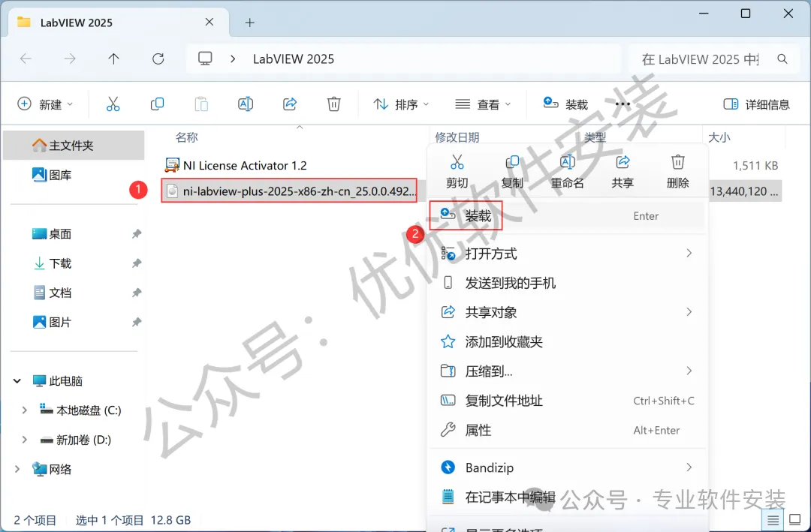Go up one folder level

pos(114,59)
